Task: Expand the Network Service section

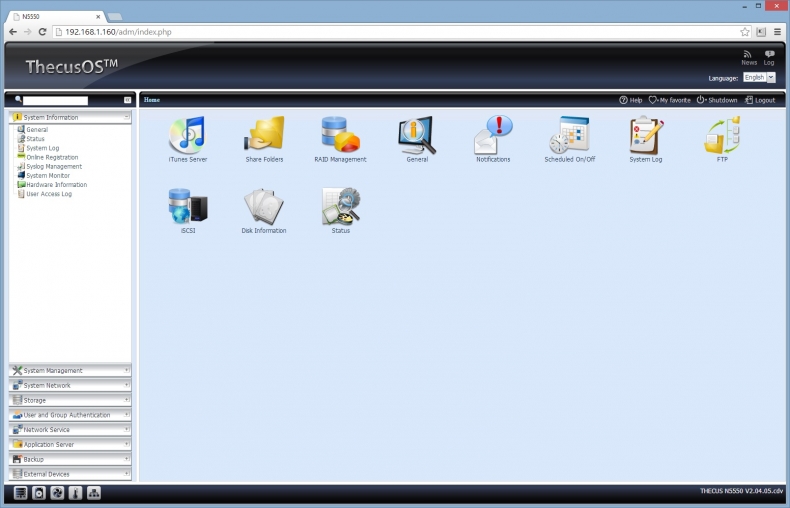Action: [70, 429]
